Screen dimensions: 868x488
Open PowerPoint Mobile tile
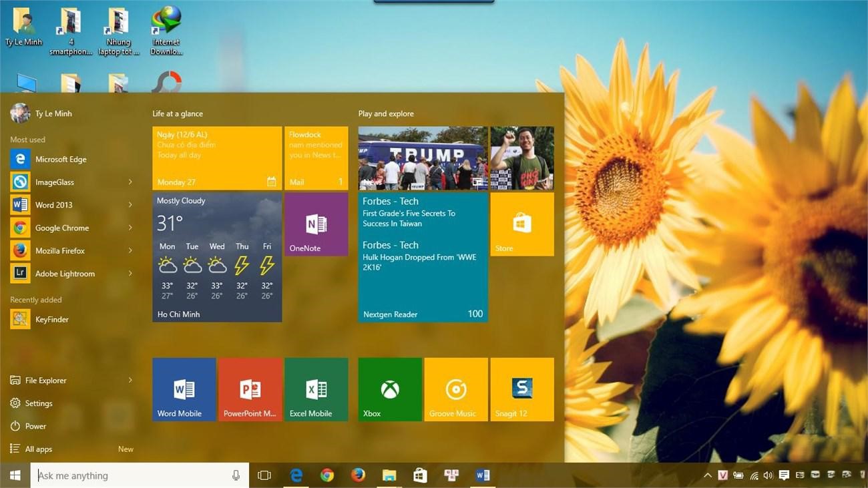(x=250, y=389)
